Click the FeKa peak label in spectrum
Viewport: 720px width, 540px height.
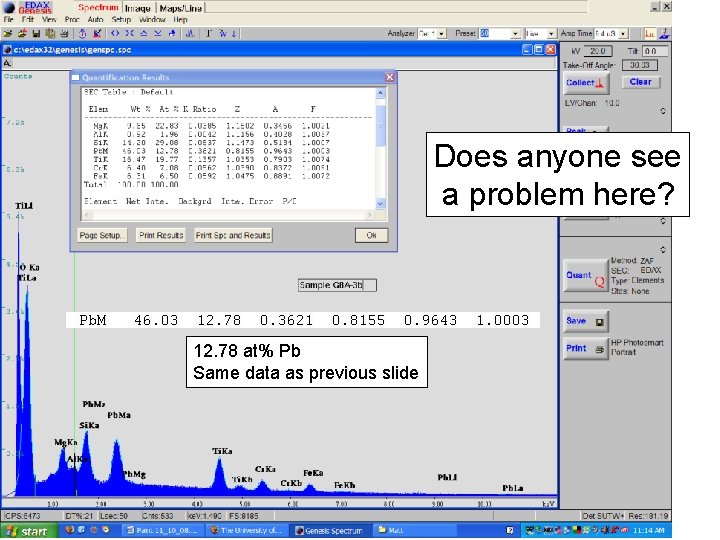coord(313,473)
